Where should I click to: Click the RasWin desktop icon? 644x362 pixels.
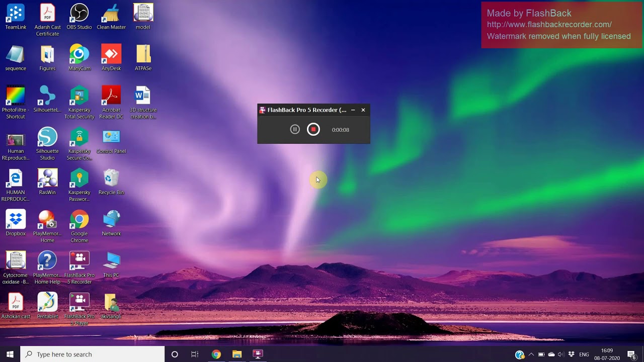[47, 182]
